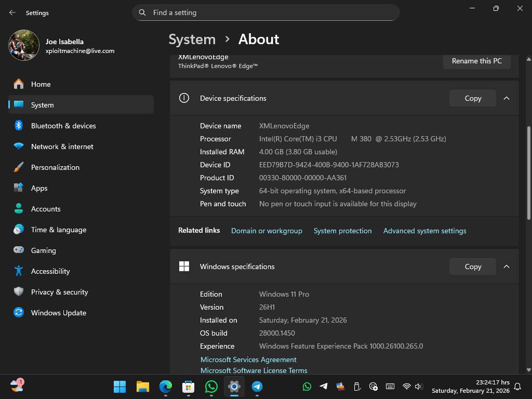
Task: Click the Device ID value text
Action: (329, 165)
